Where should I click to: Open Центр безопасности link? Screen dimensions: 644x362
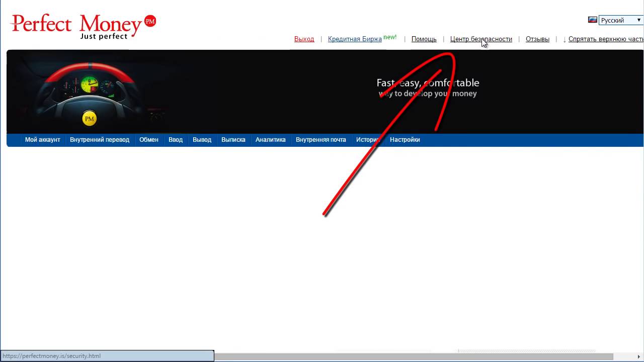[x=481, y=39]
